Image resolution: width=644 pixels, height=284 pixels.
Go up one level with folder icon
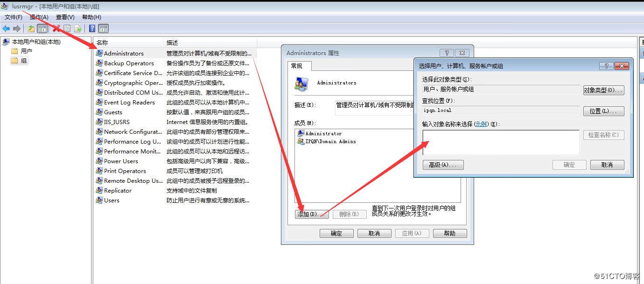[x=31, y=29]
